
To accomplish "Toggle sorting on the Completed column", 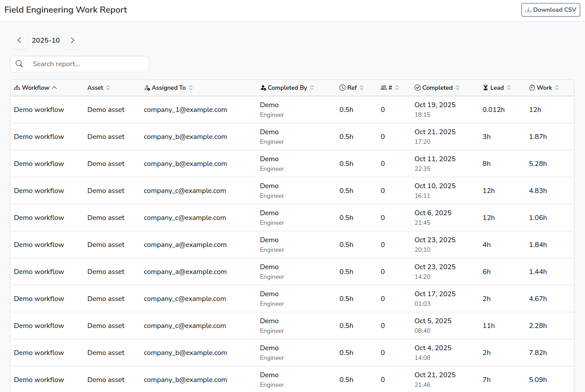I will click(457, 88).
